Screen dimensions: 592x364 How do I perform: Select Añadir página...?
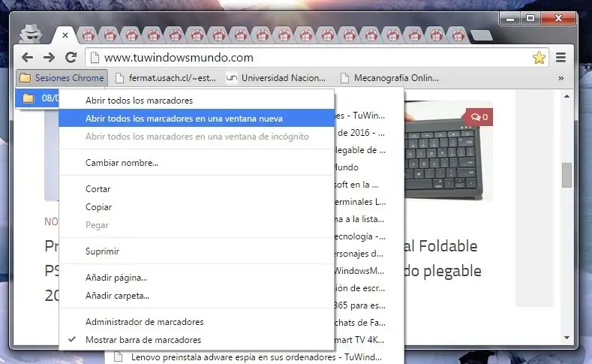pos(197,278)
